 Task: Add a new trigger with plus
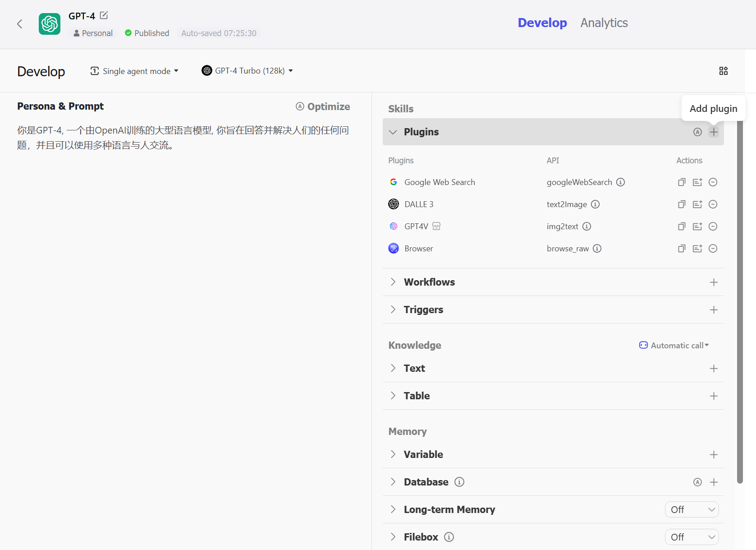click(x=714, y=310)
